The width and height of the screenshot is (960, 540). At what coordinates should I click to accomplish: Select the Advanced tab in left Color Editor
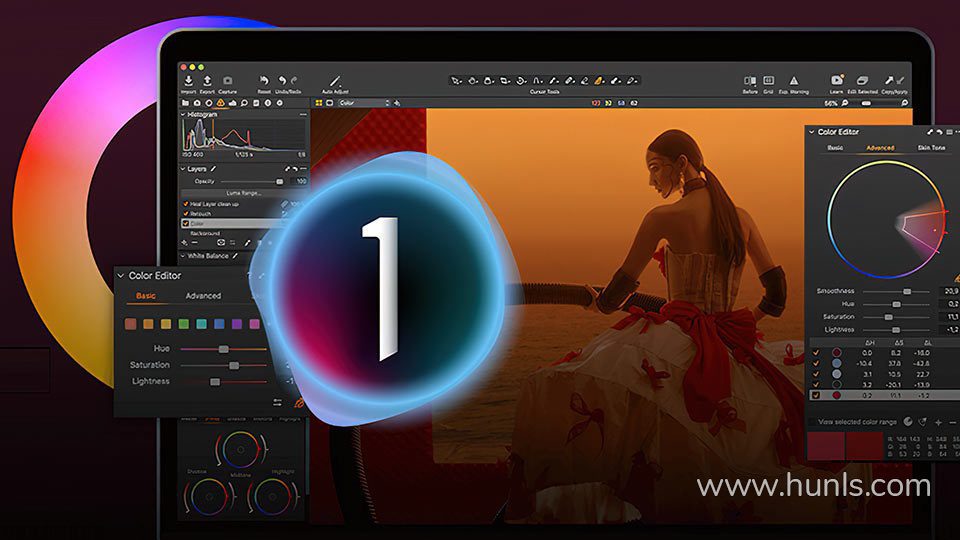203,296
